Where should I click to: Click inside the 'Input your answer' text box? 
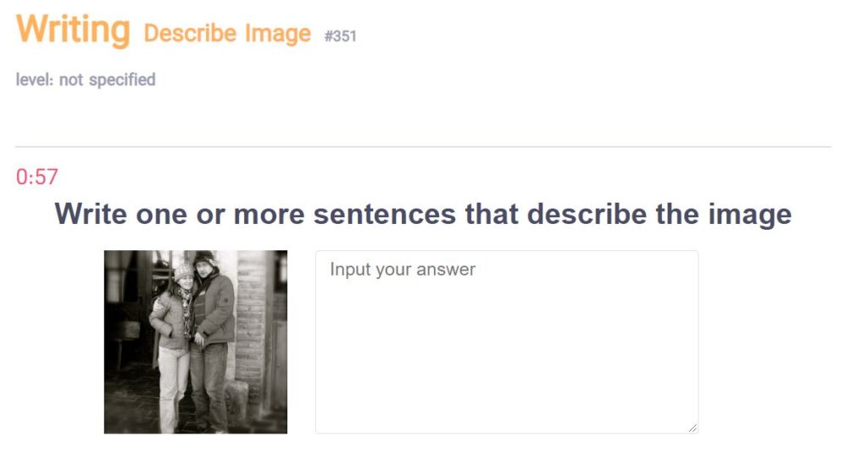pyautogui.click(x=507, y=342)
